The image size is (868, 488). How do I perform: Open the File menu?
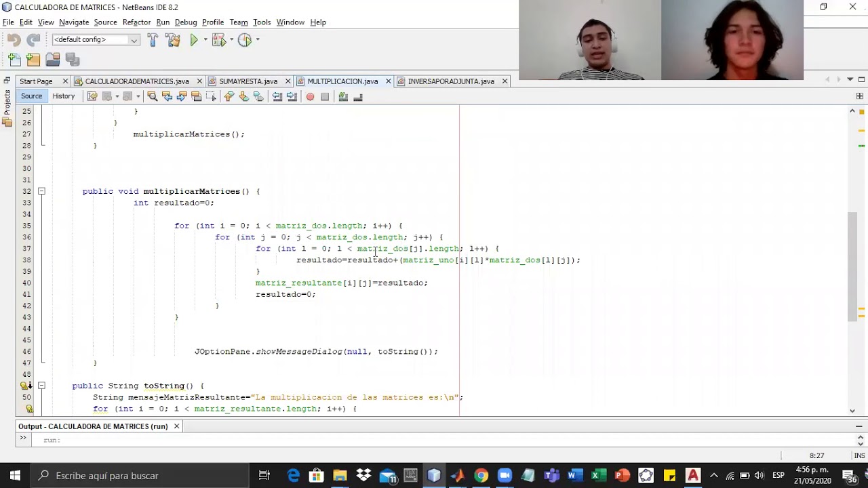tap(8, 22)
